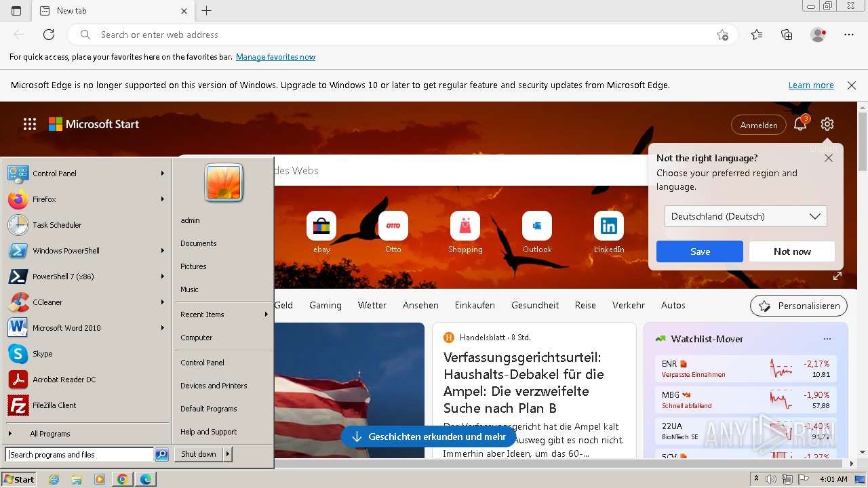This screenshot has height=488, width=868.
Task: Click the volume icon in system tray
Action: (x=771, y=479)
